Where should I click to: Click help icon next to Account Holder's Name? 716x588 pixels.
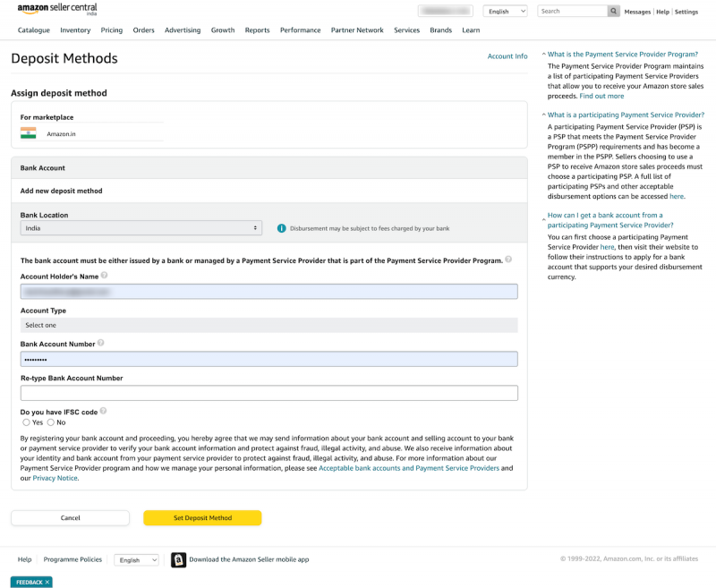(104, 276)
